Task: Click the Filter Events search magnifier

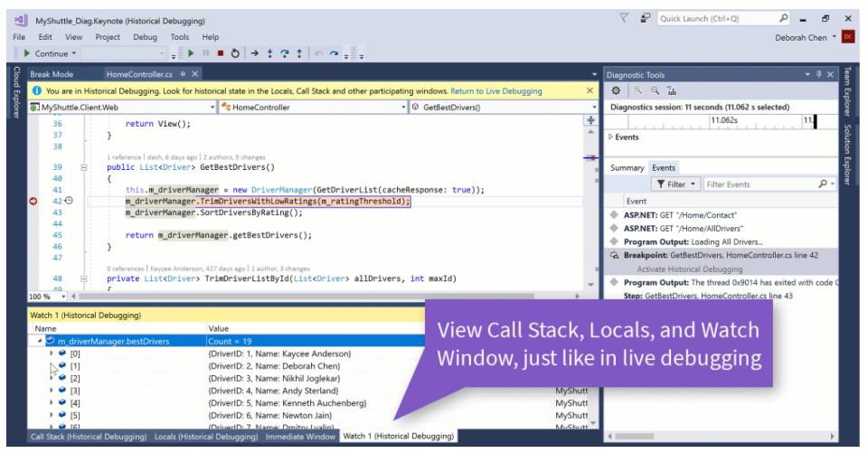Action: point(823,184)
